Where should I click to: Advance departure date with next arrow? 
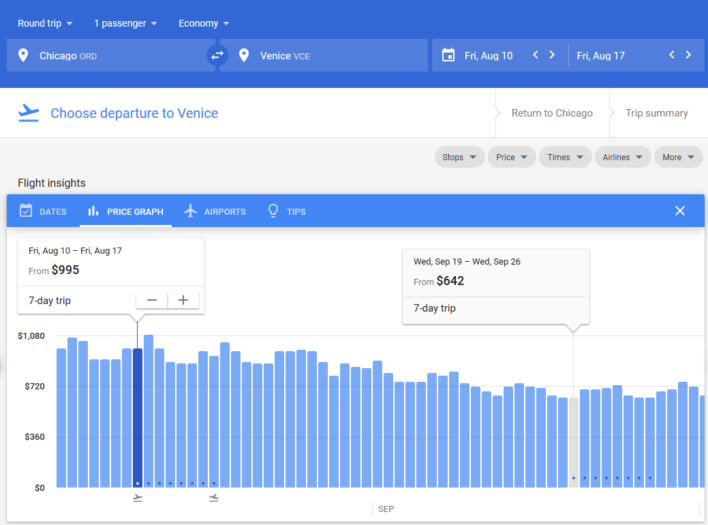[552, 55]
